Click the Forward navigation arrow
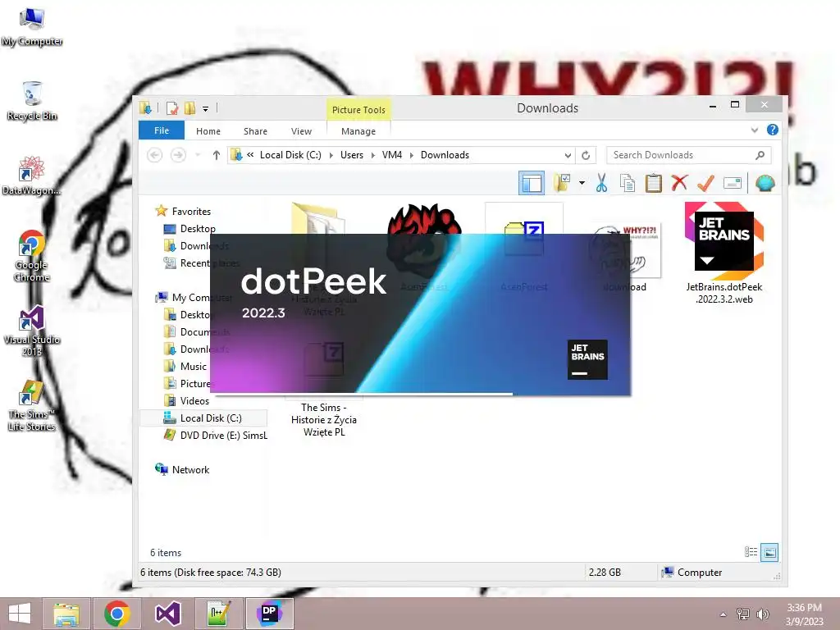840x630 pixels. [x=178, y=155]
